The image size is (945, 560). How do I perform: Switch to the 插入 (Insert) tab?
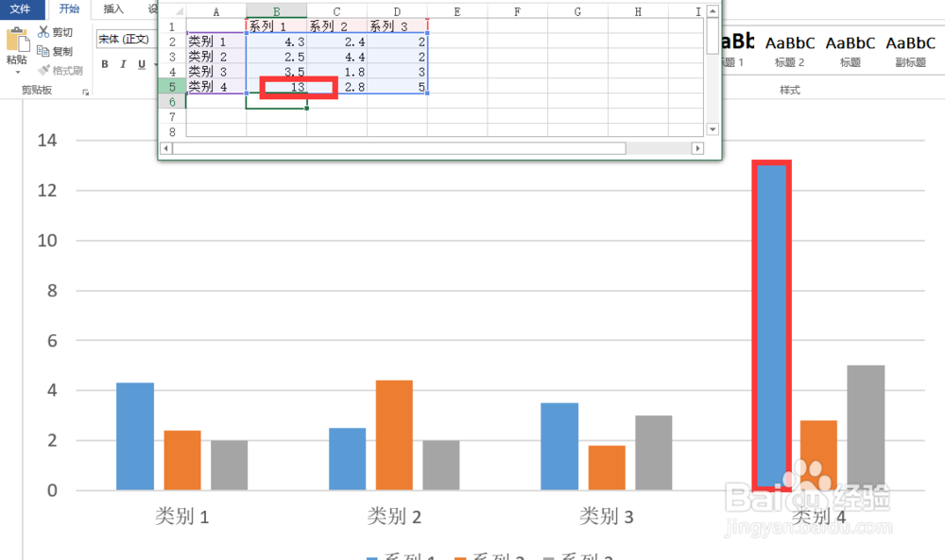[x=112, y=9]
